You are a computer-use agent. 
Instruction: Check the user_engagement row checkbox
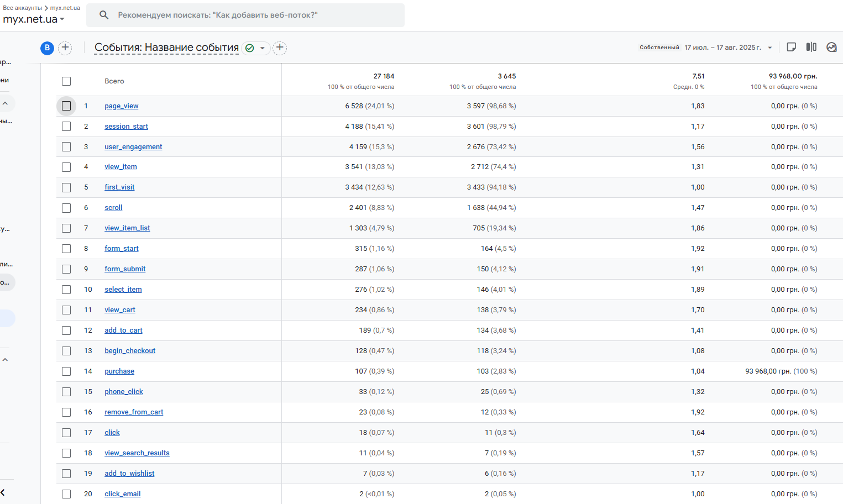(66, 146)
